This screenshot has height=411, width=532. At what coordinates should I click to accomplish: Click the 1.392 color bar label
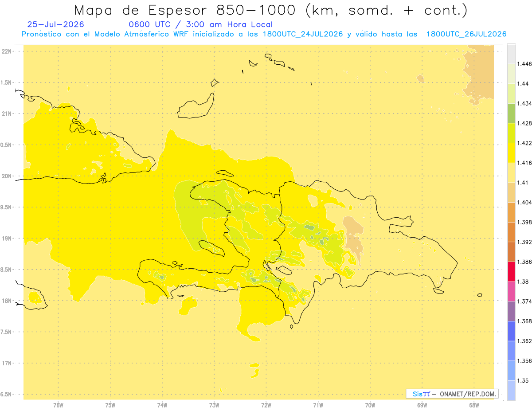click(x=524, y=242)
